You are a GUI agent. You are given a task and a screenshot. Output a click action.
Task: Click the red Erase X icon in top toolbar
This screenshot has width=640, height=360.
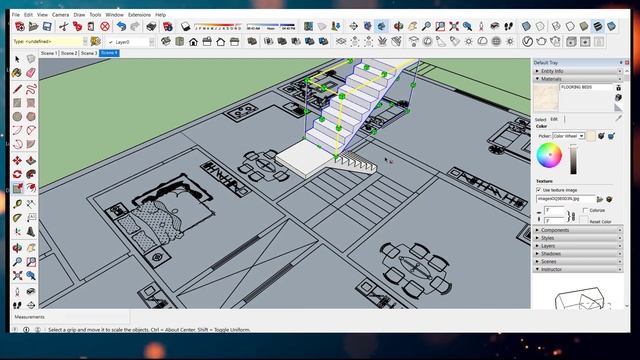(105, 27)
